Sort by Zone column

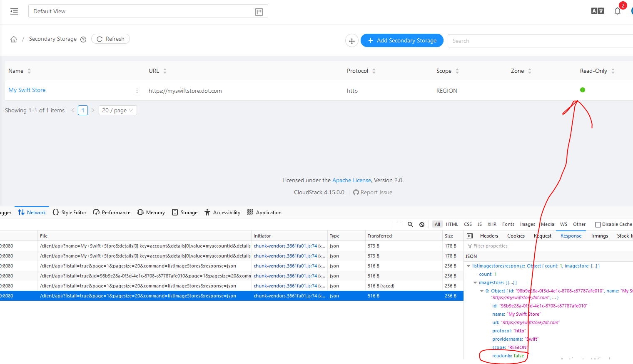[x=530, y=71]
